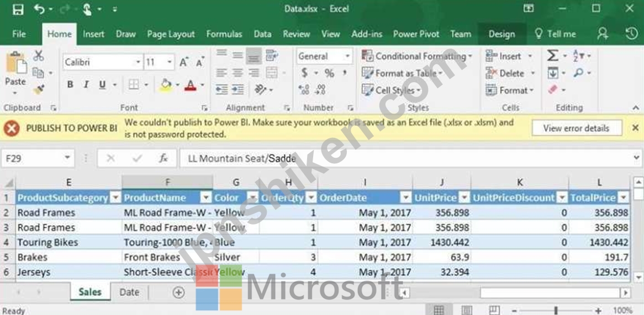The width and height of the screenshot is (644, 315).
Task: Open the File menu
Action: 19,34
